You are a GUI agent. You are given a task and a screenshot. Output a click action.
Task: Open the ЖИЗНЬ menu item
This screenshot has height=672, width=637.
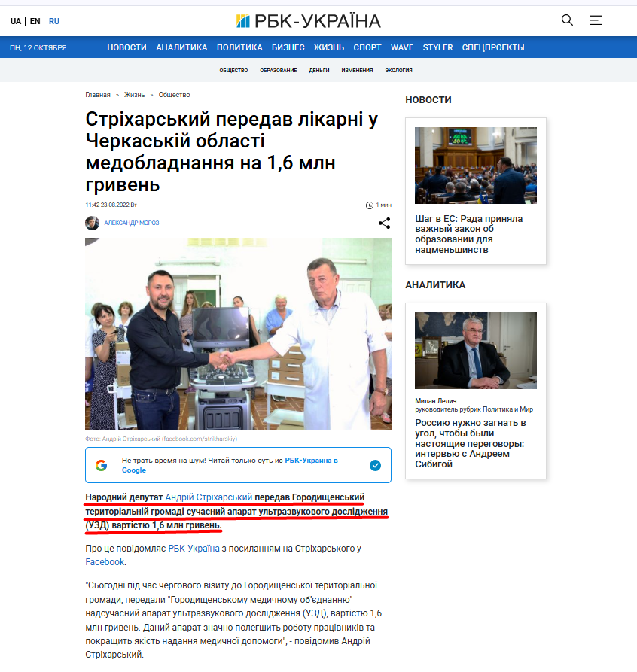click(328, 47)
